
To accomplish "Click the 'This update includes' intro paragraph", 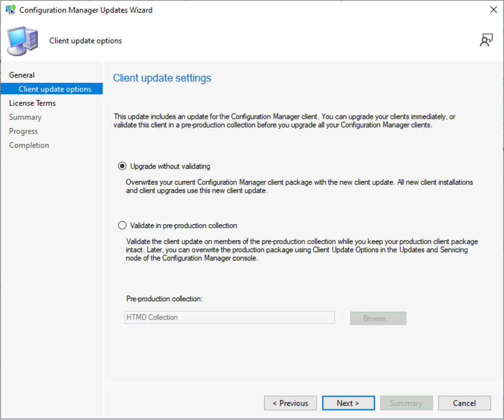I will (284, 121).
